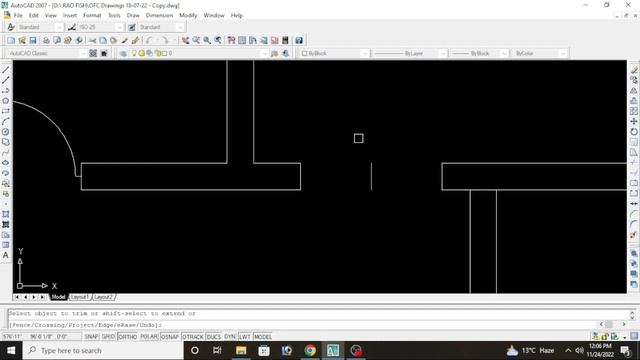Open File Explorer from the taskbar

(x=241, y=351)
